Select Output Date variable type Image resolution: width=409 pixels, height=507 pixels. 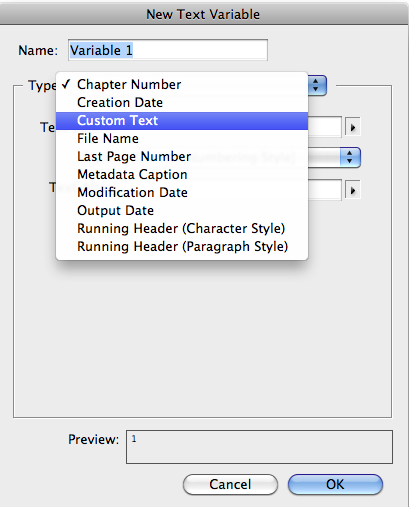pyautogui.click(x=182, y=211)
